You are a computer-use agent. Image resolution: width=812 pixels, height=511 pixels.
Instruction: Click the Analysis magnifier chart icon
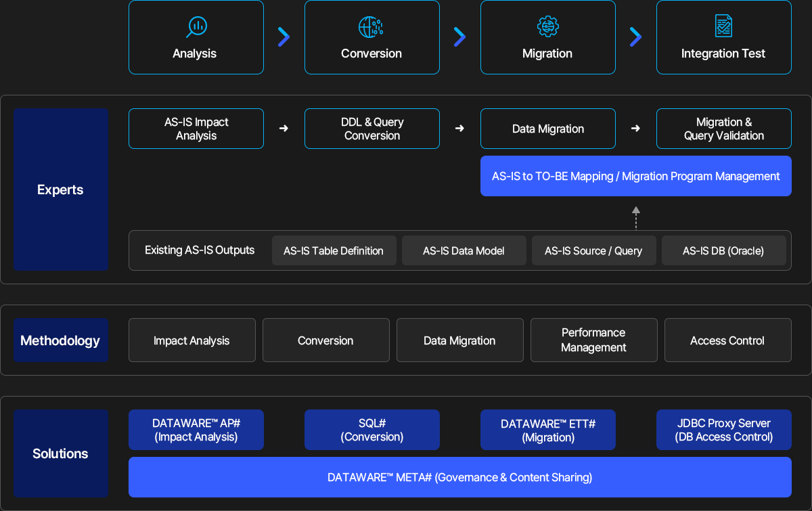[x=196, y=26]
